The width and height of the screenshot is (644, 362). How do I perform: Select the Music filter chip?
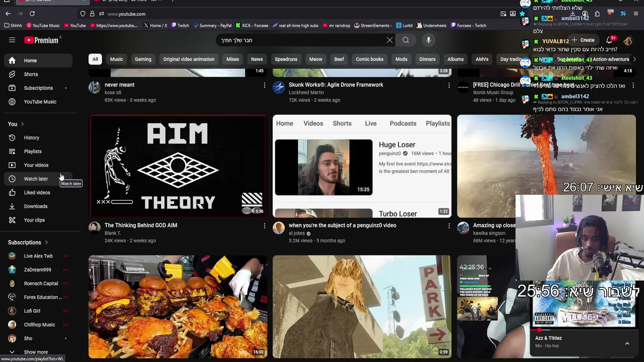click(116, 59)
